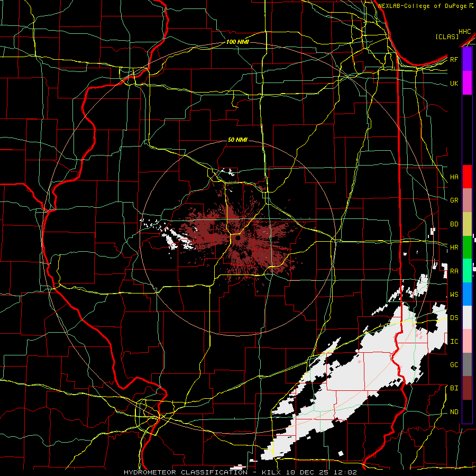Pick the blue WS legend swatch

pyautogui.click(x=467, y=294)
